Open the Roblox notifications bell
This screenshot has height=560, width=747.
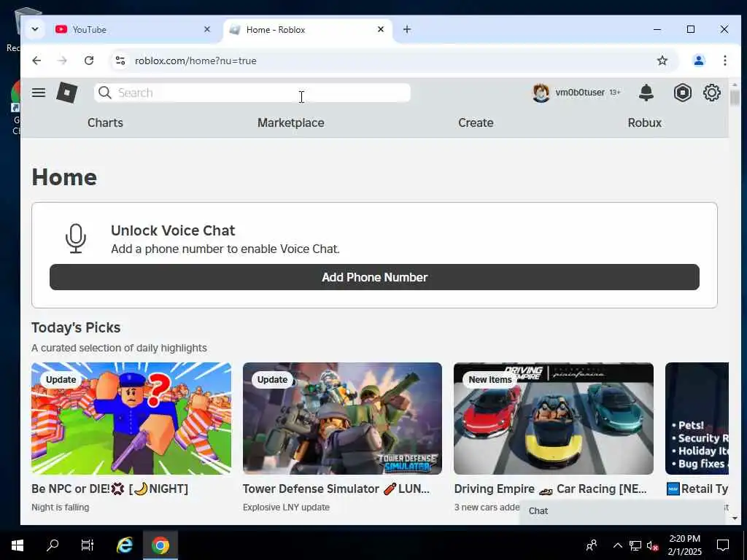point(646,93)
